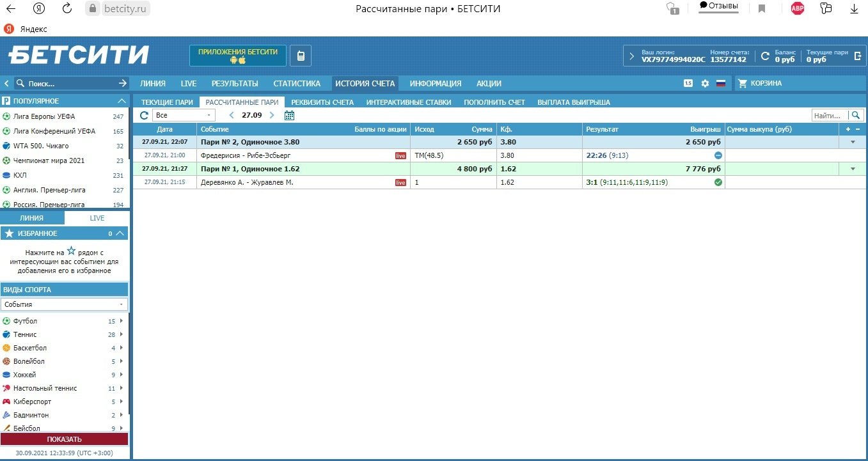This screenshot has width=868, height=461.
Task: Open the mobile version phone icon
Action: [x=301, y=56]
